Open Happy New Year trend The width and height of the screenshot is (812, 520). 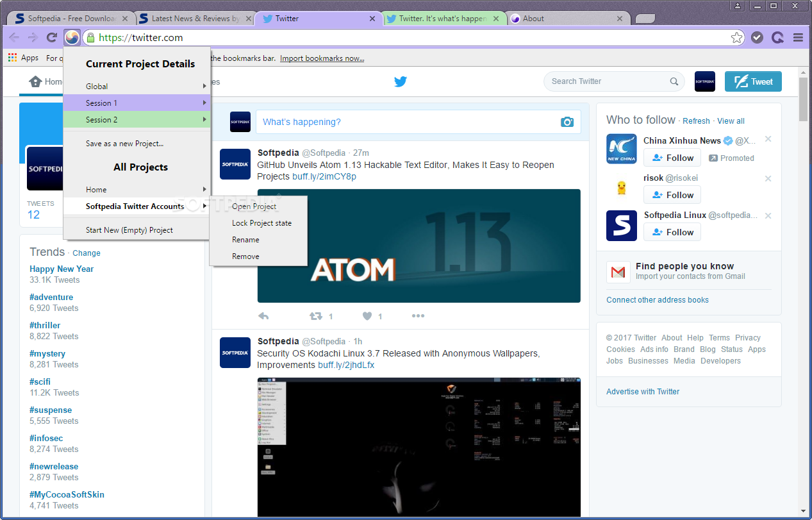(x=62, y=269)
